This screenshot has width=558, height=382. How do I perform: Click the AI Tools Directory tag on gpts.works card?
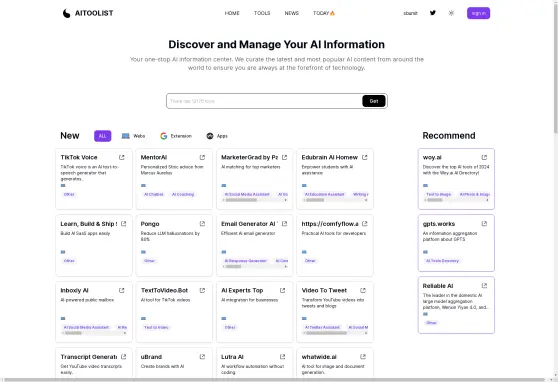442,261
